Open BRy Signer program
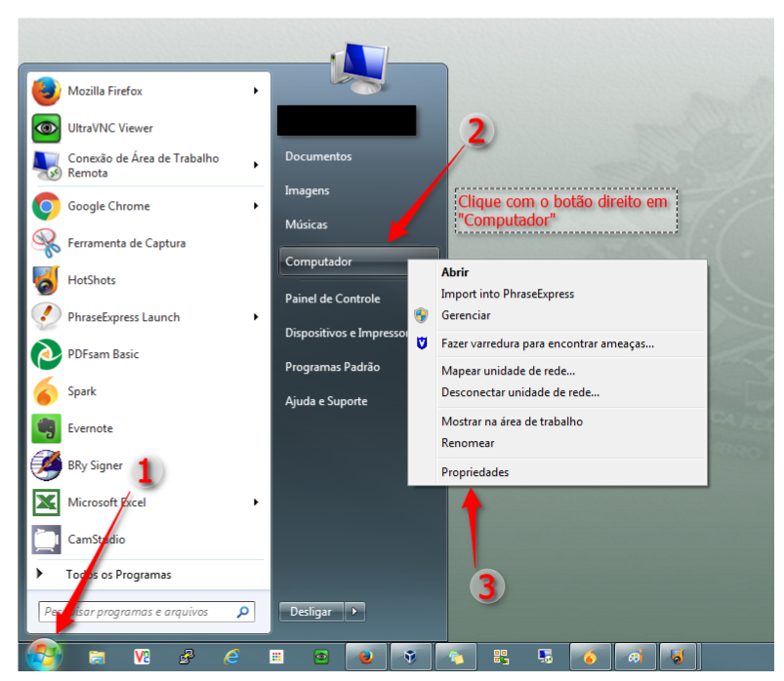The height and width of the screenshot is (681, 784). 148,465
